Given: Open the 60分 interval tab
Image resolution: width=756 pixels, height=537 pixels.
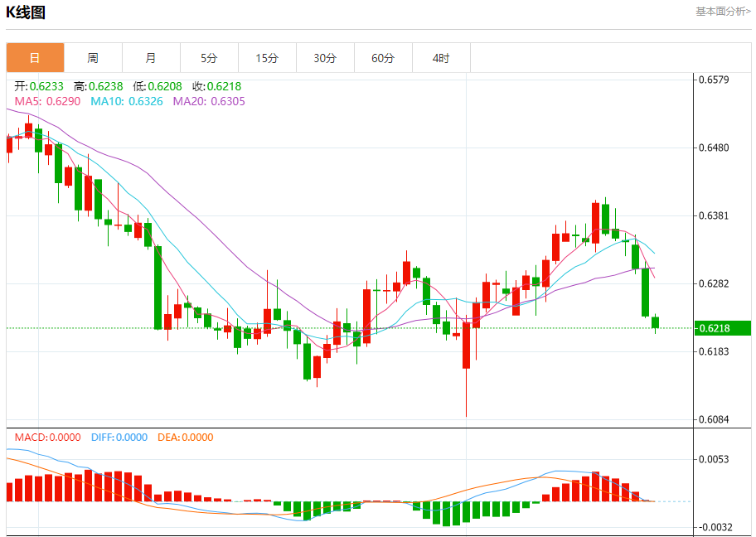Looking at the screenshot, I should pyautogui.click(x=383, y=58).
